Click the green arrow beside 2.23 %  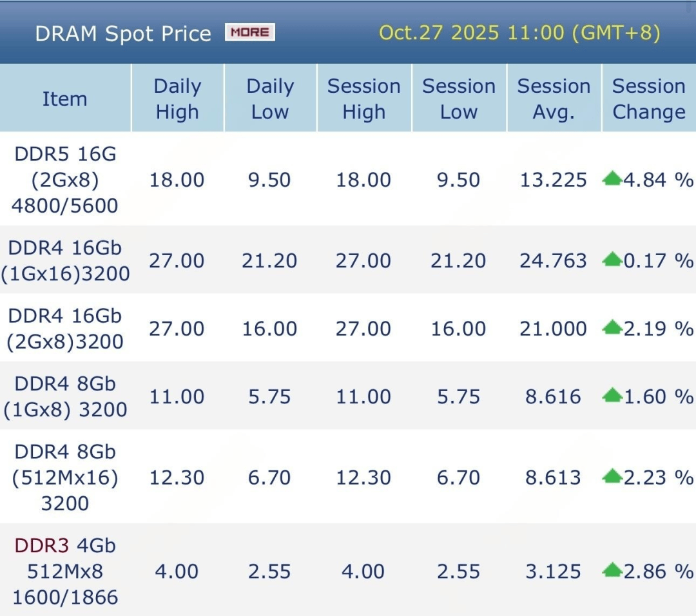click(612, 477)
